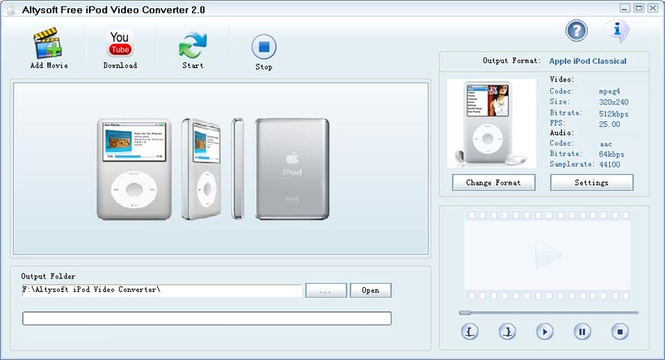665x360 pixels.
Task: Click the conversion progress bar
Action: point(207,318)
